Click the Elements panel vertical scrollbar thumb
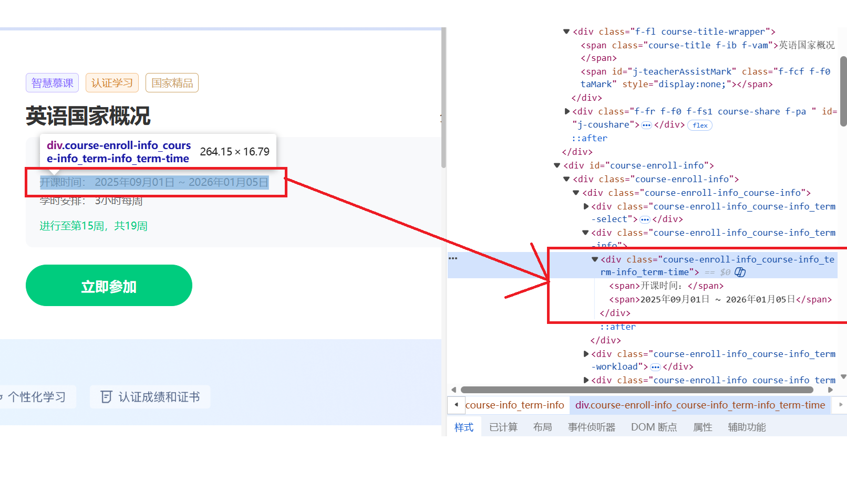 click(x=843, y=90)
